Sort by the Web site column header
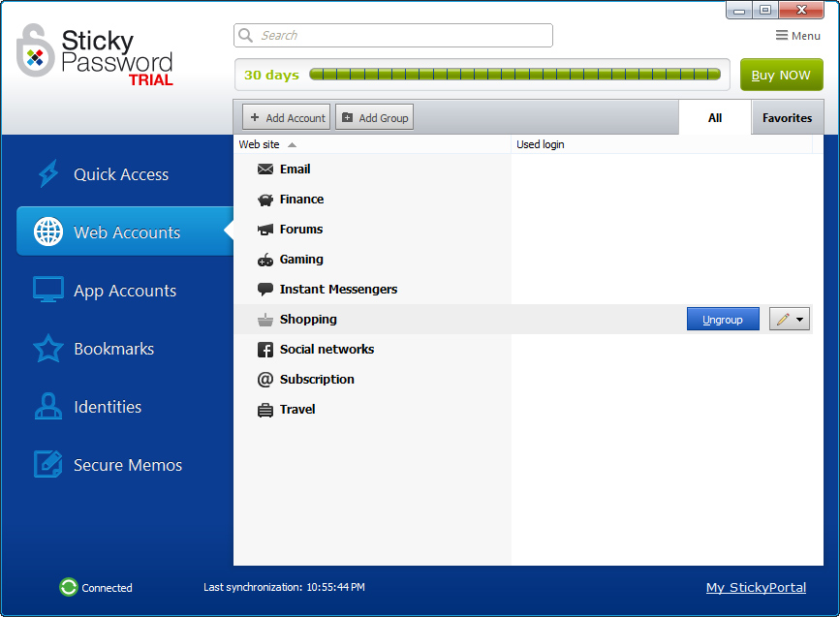 pyautogui.click(x=372, y=144)
